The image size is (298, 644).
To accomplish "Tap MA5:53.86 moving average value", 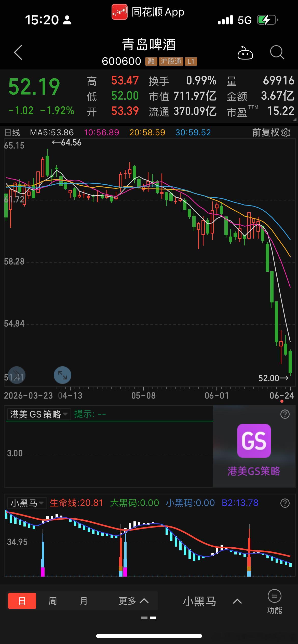I will [52, 133].
